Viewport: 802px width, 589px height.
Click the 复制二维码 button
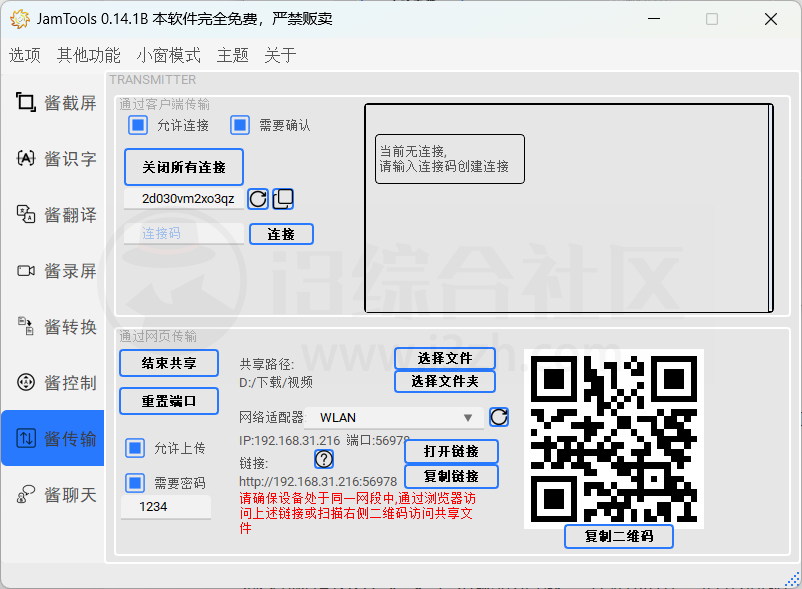tap(619, 536)
